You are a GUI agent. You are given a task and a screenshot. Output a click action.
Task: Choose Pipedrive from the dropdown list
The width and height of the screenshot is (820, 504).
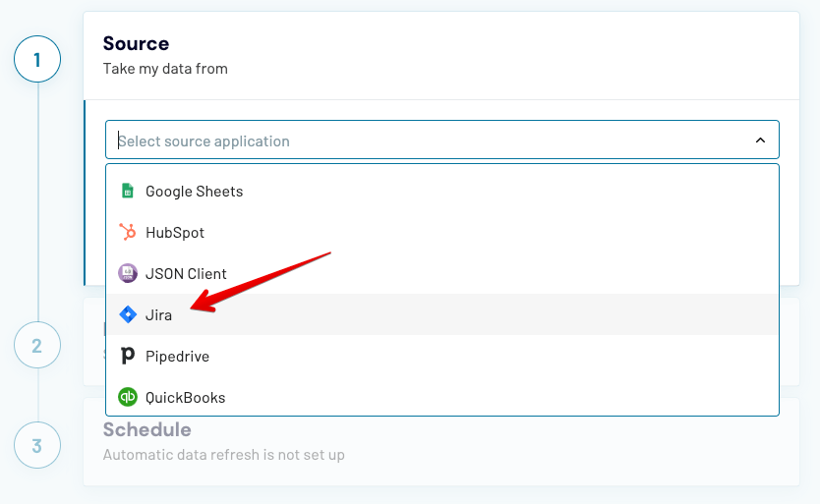click(177, 357)
